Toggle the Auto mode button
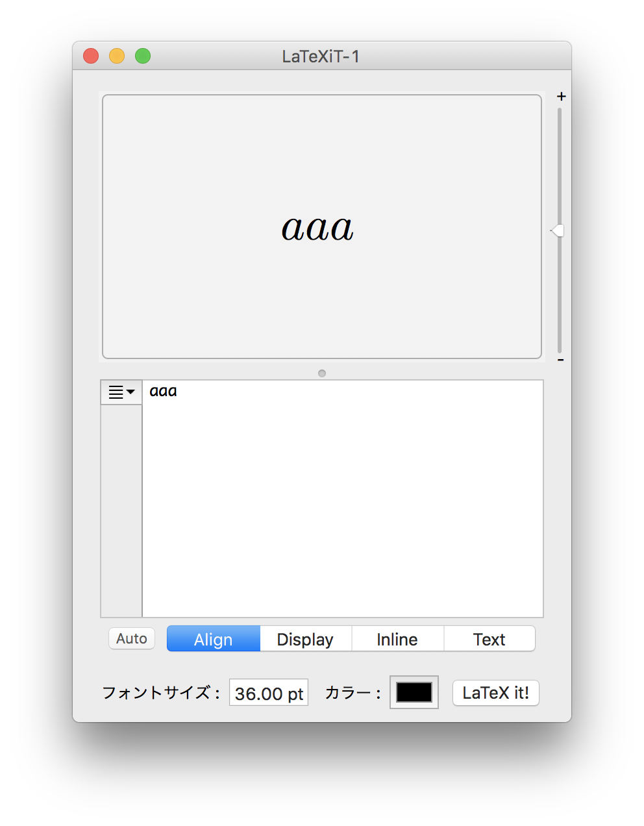644x826 pixels. [132, 638]
